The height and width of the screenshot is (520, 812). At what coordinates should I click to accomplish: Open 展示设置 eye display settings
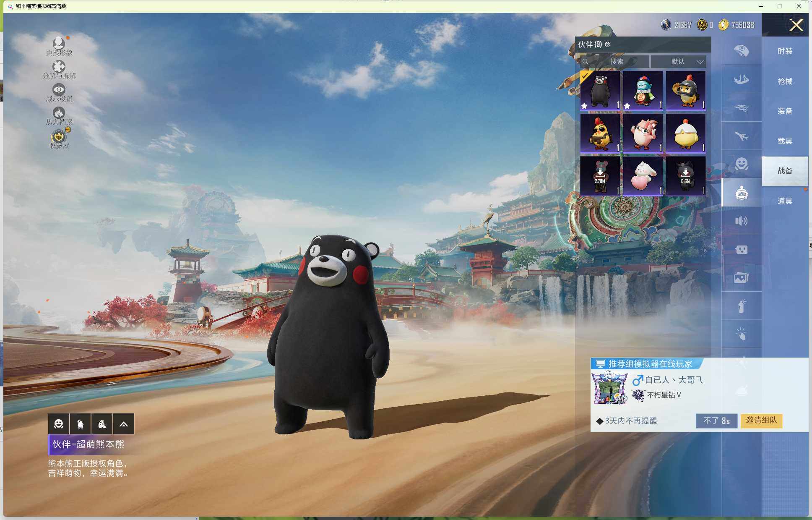59,92
